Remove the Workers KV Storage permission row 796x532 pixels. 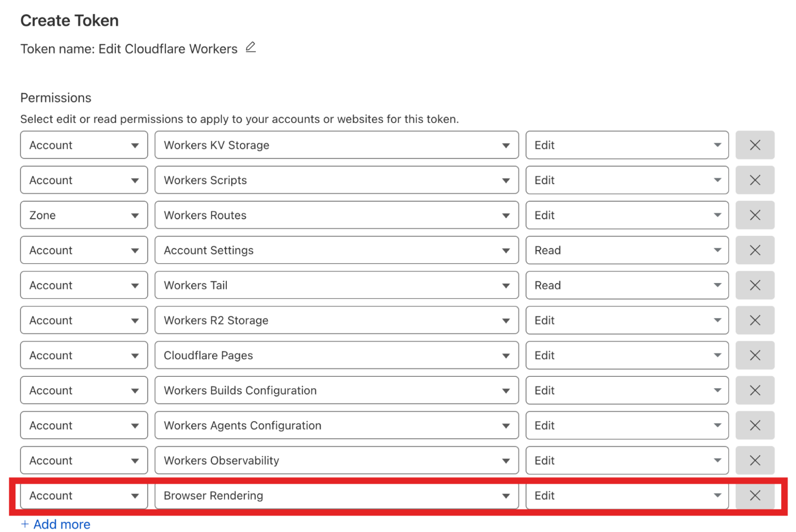754,145
